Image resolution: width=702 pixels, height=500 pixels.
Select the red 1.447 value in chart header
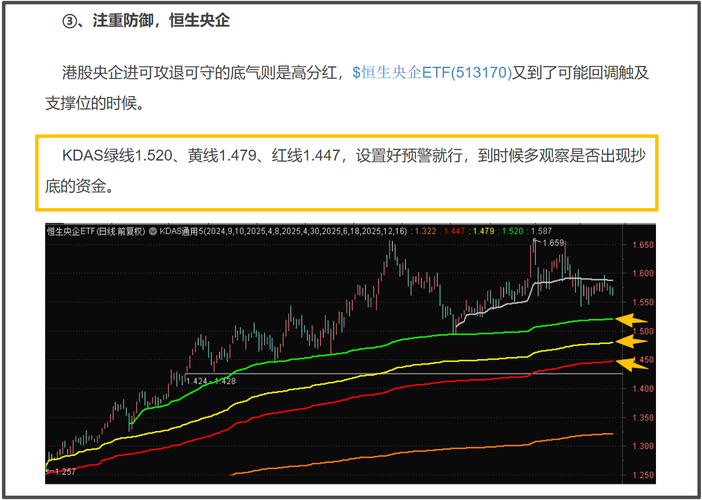click(454, 231)
